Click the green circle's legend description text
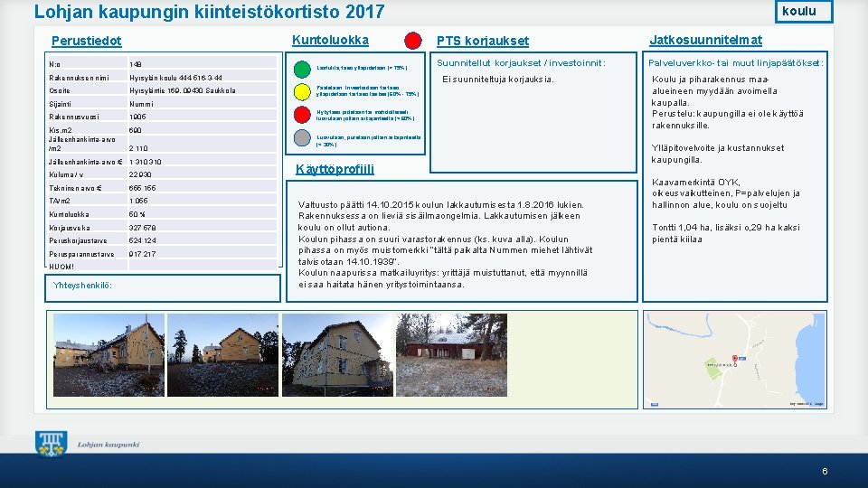 362,68
